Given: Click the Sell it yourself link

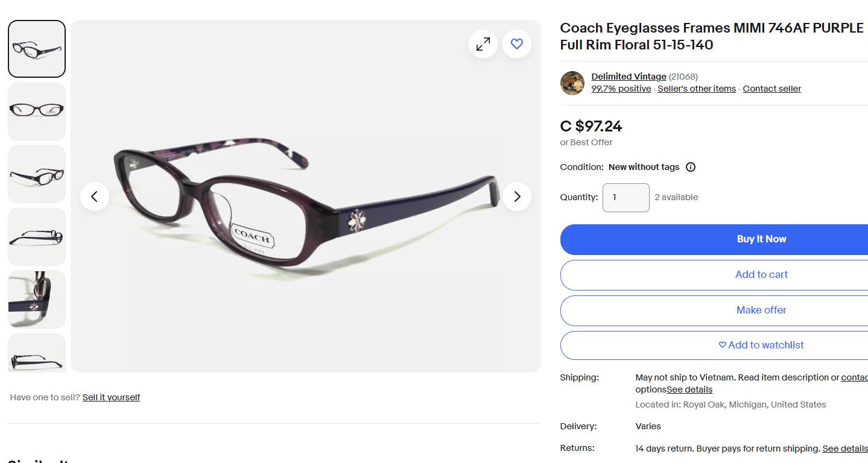Looking at the screenshot, I should (111, 397).
